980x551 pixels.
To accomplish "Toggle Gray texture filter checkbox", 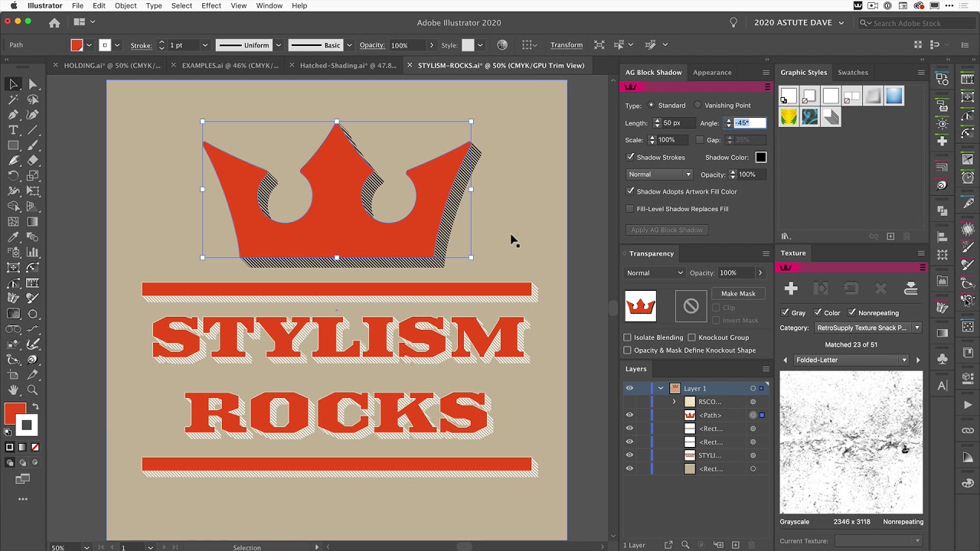I will tap(785, 312).
